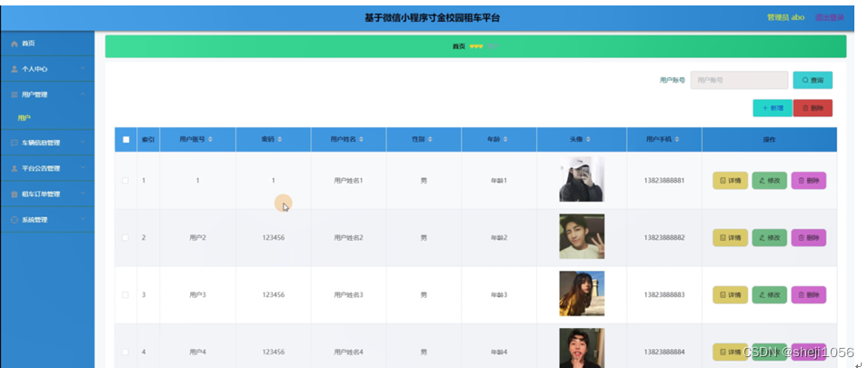This screenshot has width=868, height=368.
Task: Expand the 车辆信息管理 sidebar menu
Action: pos(47,143)
